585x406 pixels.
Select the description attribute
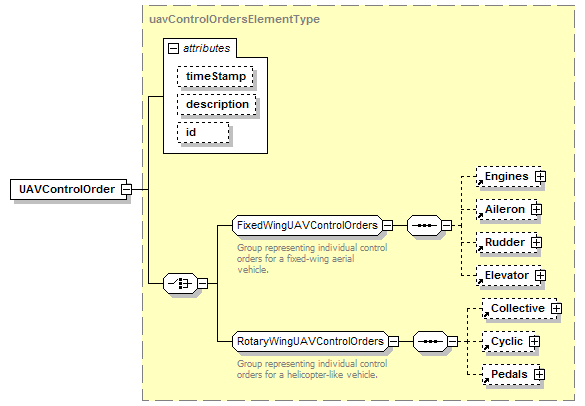217,104
